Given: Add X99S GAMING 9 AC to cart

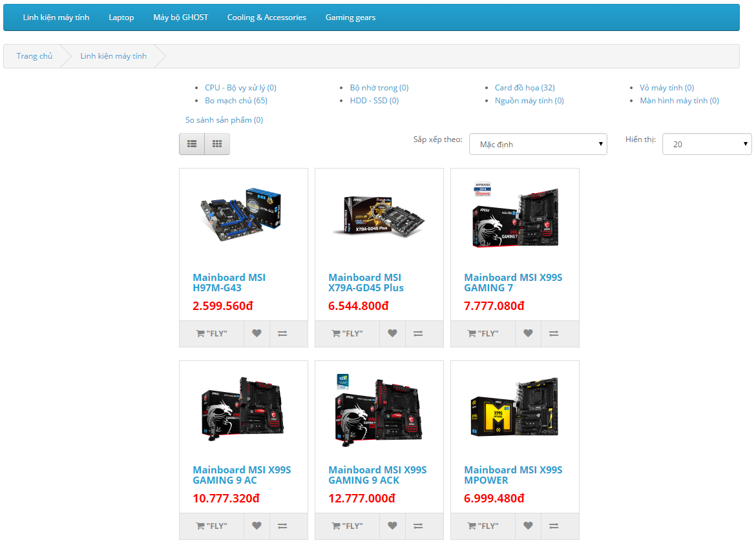Looking at the screenshot, I should (212, 526).
